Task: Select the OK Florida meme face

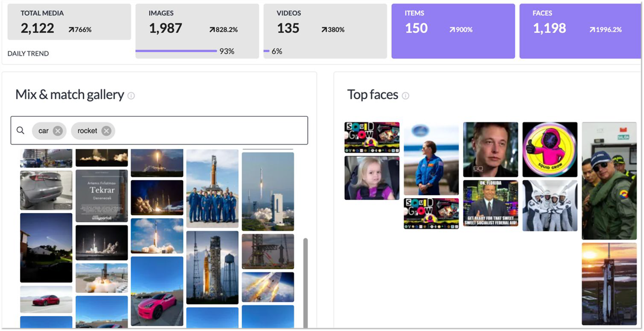Action: tap(490, 203)
